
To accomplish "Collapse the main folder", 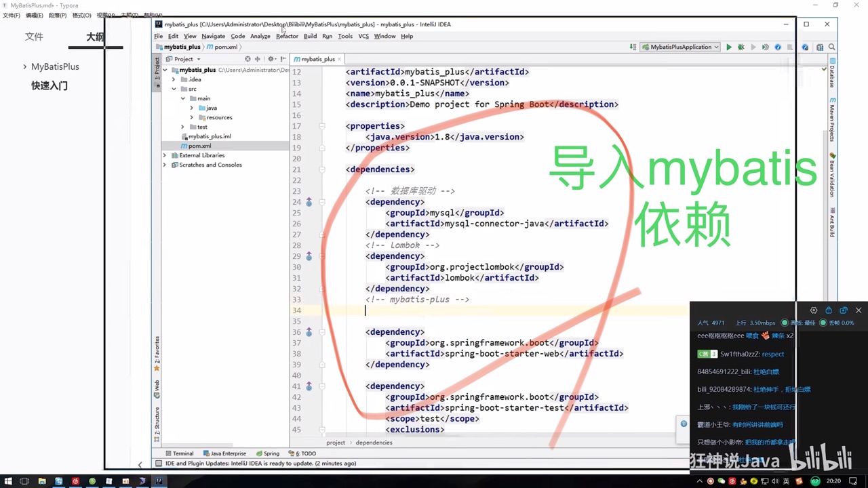I will click(x=182, y=98).
